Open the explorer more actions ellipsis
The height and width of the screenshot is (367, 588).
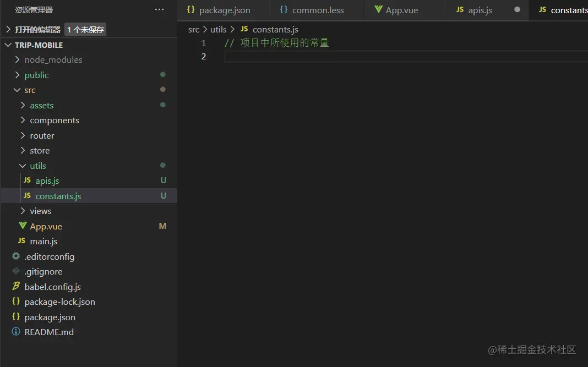tap(159, 9)
